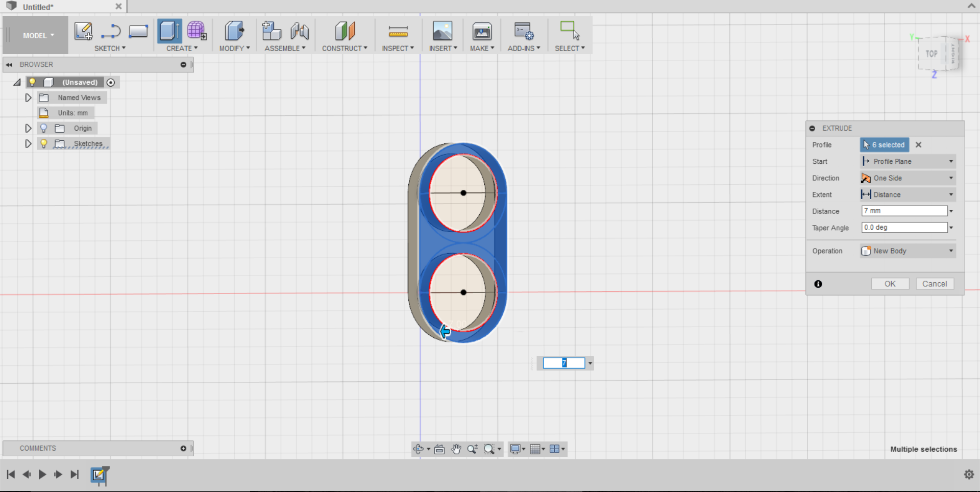Open the Start Profile Plane dropdown

[908, 162]
